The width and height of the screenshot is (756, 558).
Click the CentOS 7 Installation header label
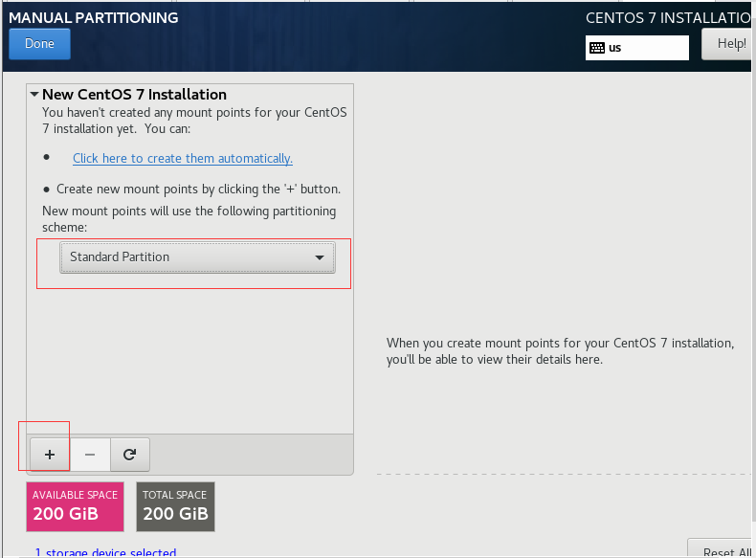pyautogui.click(x=667, y=17)
